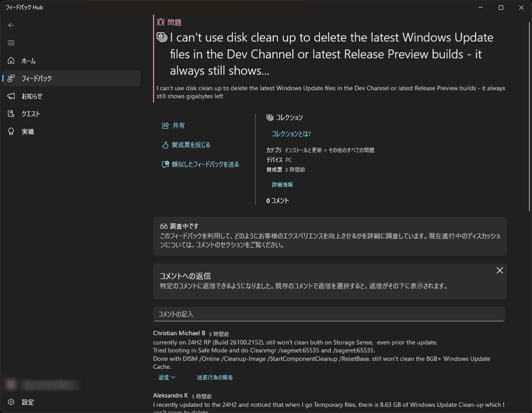Click the back arrow icon
The image size is (532, 413).
click(x=11, y=25)
